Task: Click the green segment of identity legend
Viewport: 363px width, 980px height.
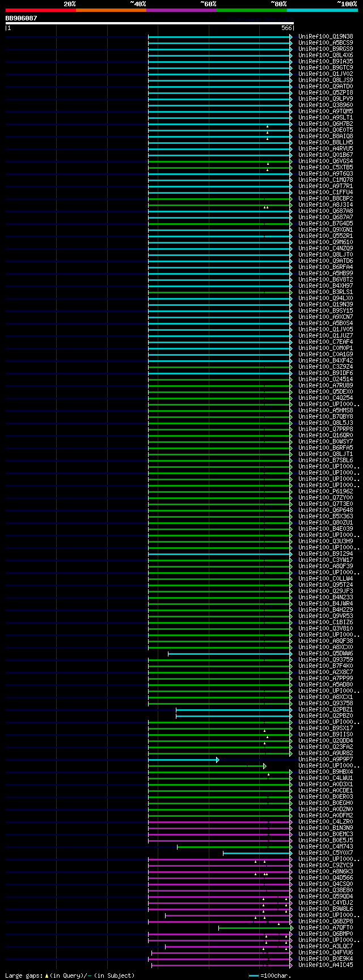Action: pos(251,10)
